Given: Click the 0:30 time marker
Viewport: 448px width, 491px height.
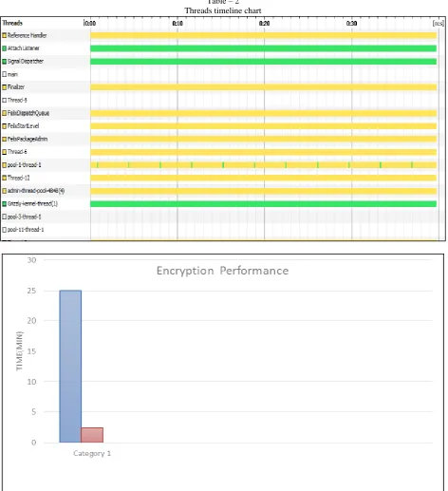Looking at the screenshot, I should click(351, 23).
